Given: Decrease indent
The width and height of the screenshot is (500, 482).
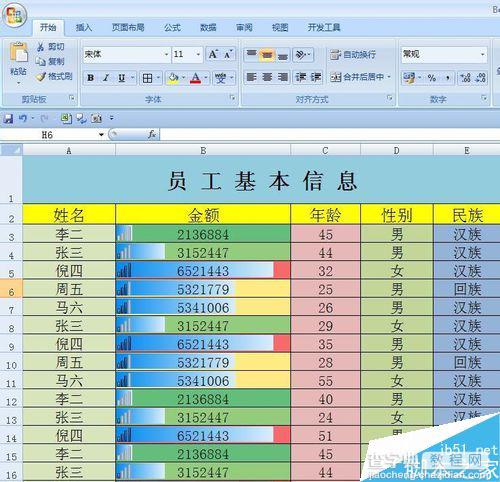Looking at the screenshot, I should coord(301,77).
